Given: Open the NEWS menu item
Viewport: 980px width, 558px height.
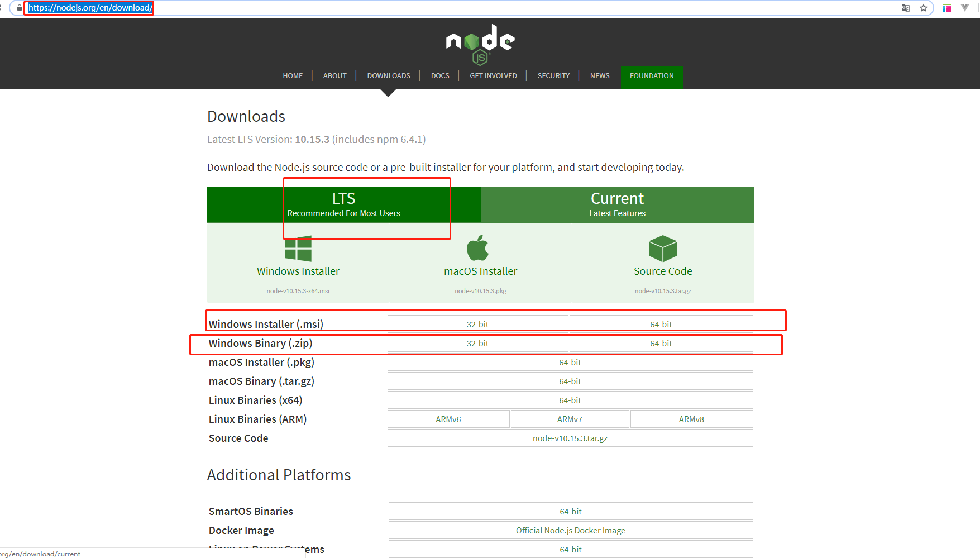Looking at the screenshot, I should tap(600, 76).
